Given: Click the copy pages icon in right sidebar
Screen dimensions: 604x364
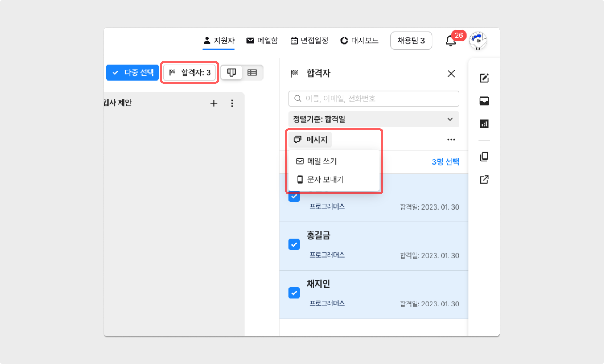Looking at the screenshot, I should [x=484, y=157].
